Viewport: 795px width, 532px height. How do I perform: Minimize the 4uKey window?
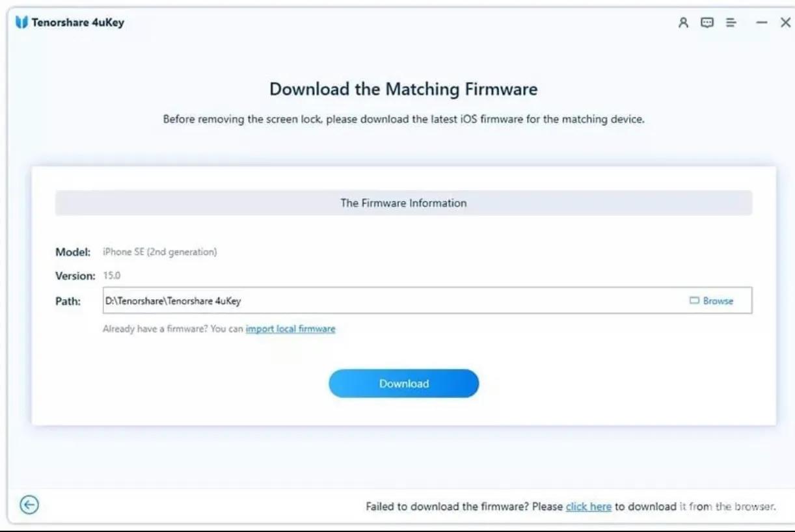click(761, 23)
